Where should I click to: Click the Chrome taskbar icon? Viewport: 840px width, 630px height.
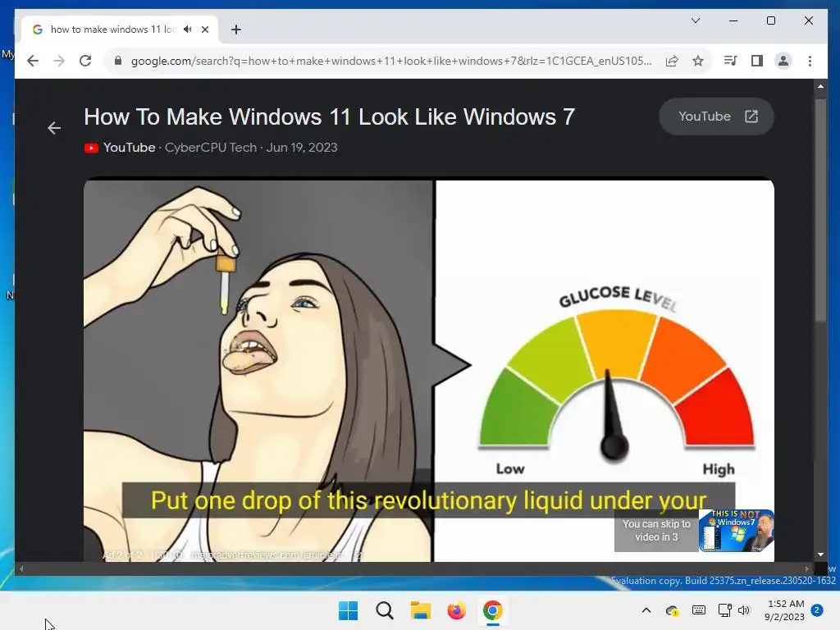click(493, 610)
